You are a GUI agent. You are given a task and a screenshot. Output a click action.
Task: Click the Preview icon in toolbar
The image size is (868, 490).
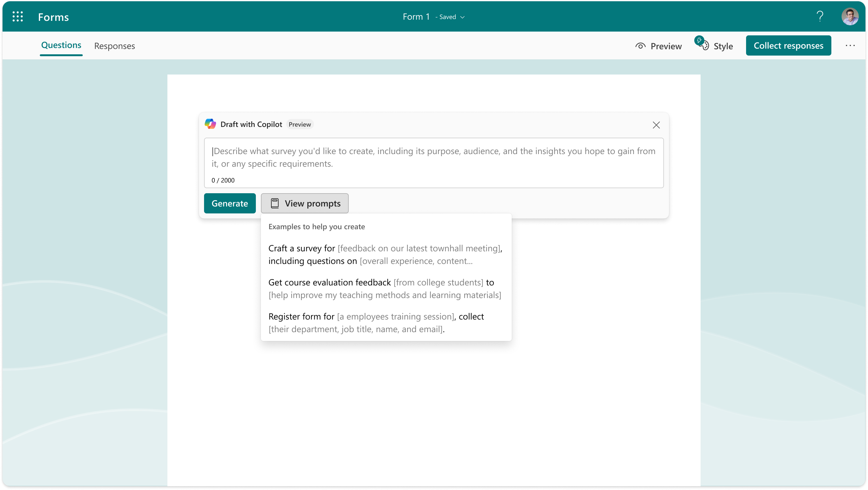641,45
